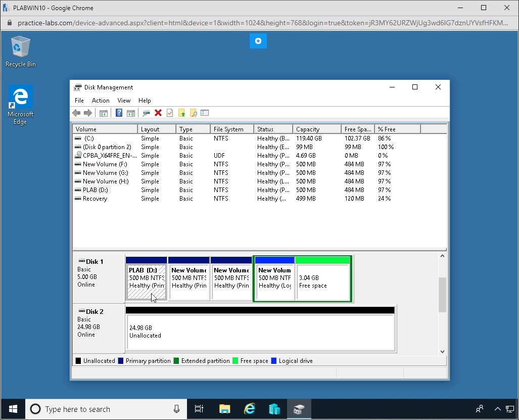The width and height of the screenshot is (519, 420).
Task: Click the Forward arrow in Disk Management toolbar
Action: 88,113
